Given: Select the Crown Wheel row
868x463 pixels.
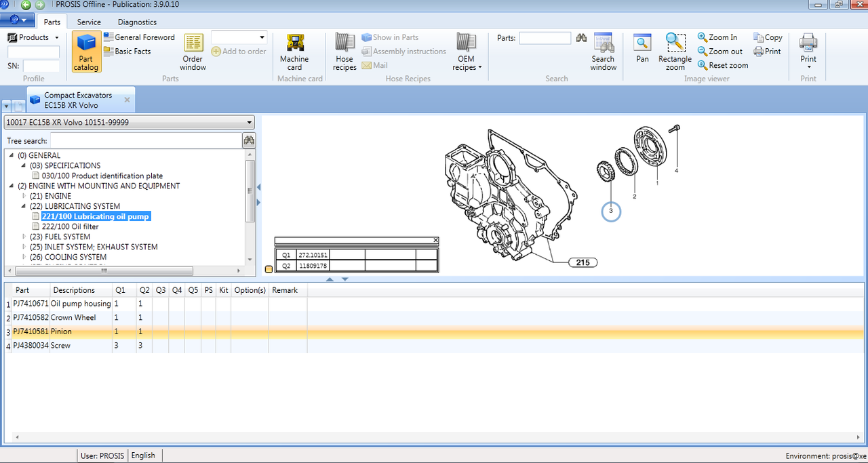Looking at the screenshot, I should [x=434, y=317].
